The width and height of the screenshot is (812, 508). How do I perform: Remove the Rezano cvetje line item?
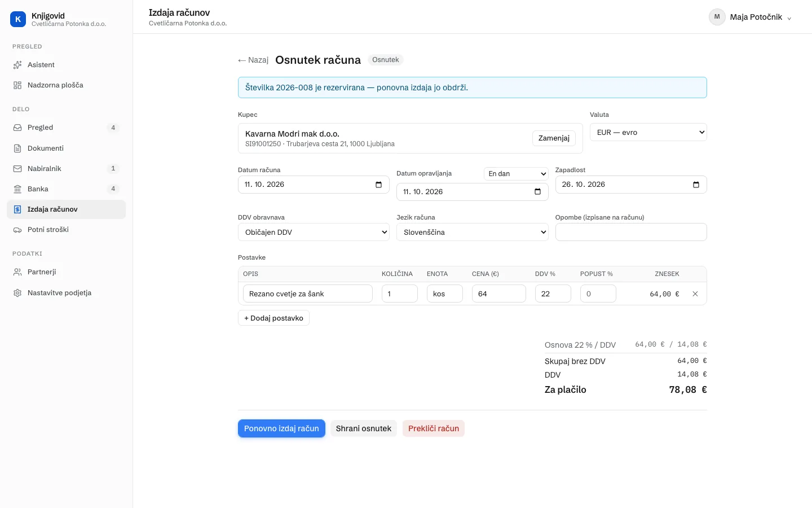[x=695, y=294]
